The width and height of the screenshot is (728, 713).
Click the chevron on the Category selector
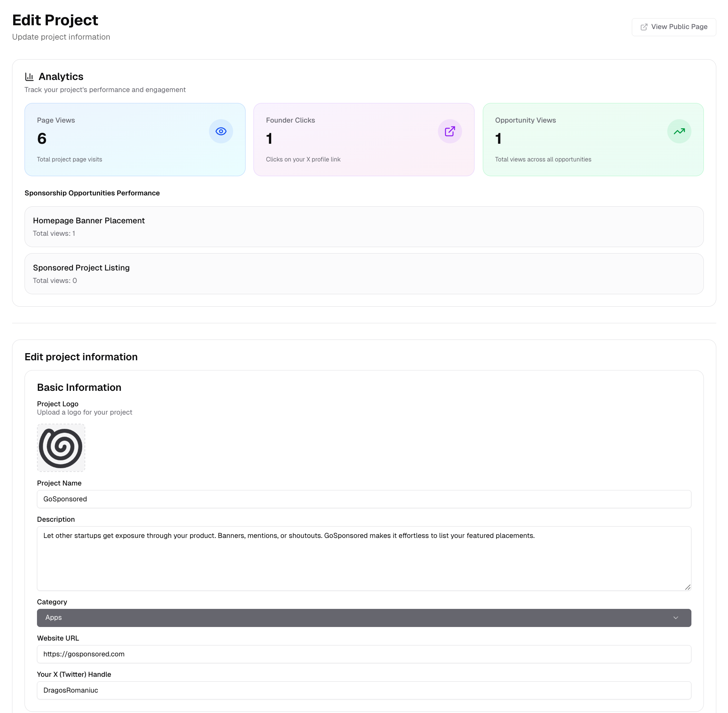point(676,618)
